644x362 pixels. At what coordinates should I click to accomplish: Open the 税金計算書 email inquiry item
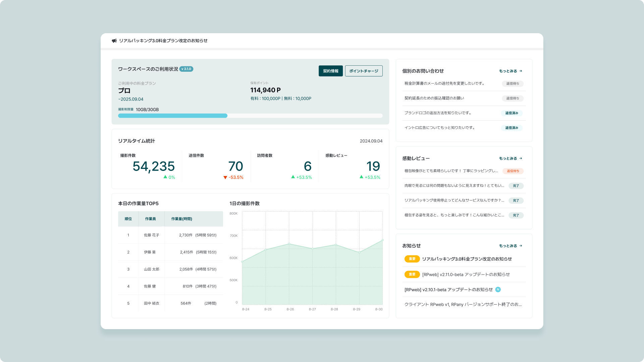click(x=444, y=83)
